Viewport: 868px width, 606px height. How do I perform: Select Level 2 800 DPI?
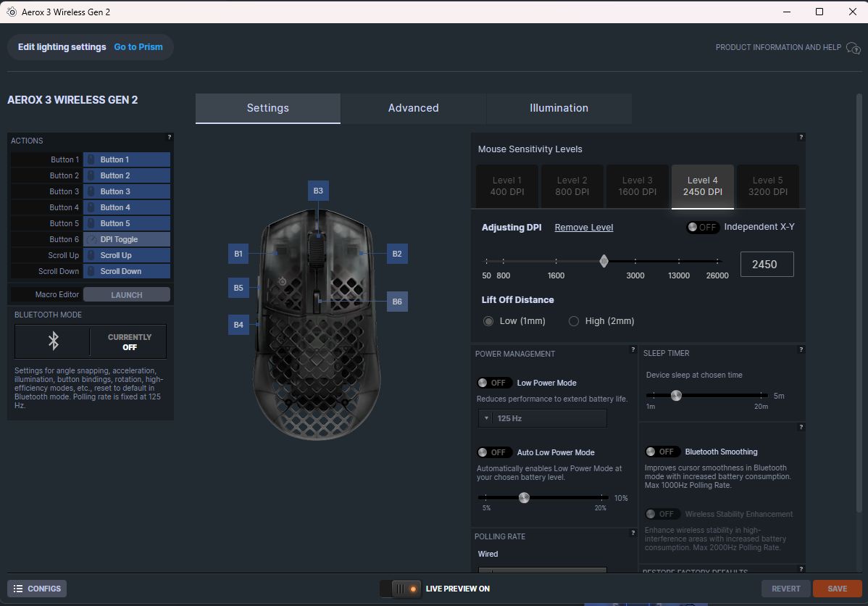click(572, 186)
